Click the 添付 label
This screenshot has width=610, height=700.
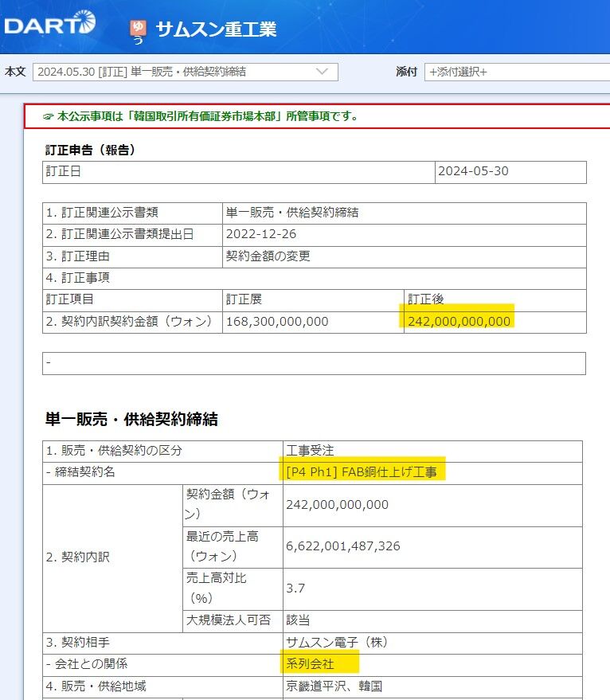pyautogui.click(x=406, y=72)
